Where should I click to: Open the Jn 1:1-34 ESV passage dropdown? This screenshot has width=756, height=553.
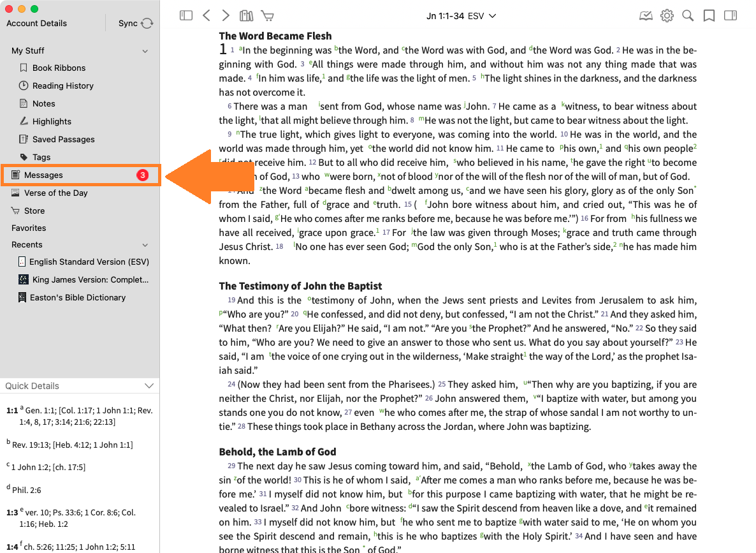tap(461, 16)
